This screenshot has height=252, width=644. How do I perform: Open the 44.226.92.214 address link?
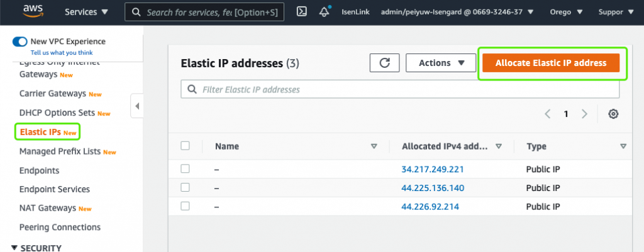click(430, 207)
